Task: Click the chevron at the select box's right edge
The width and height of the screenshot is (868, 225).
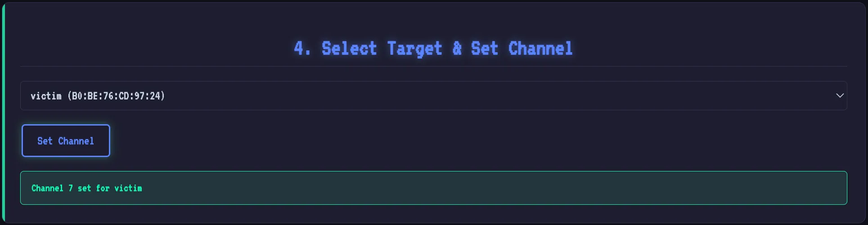Action: click(x=840, y=95)
